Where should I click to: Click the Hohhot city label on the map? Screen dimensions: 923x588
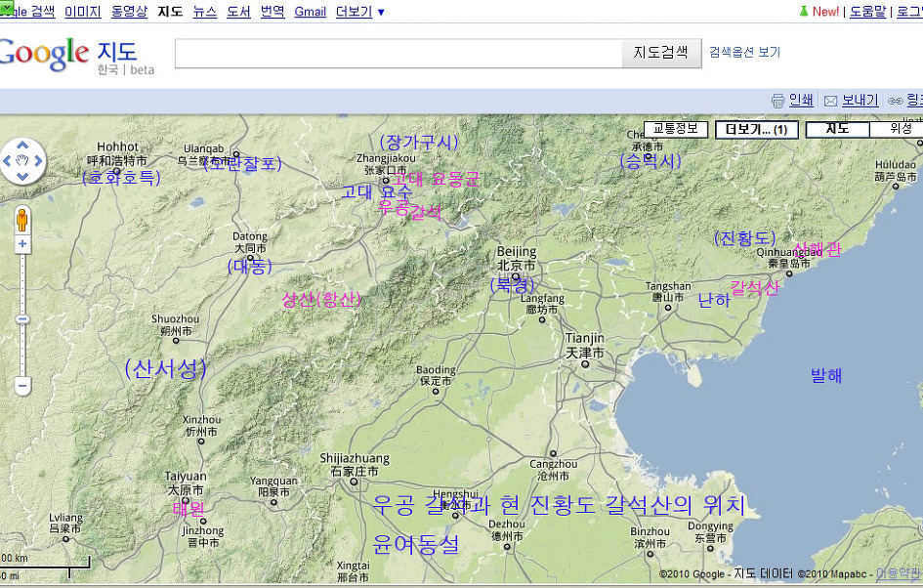coord(117,153)
